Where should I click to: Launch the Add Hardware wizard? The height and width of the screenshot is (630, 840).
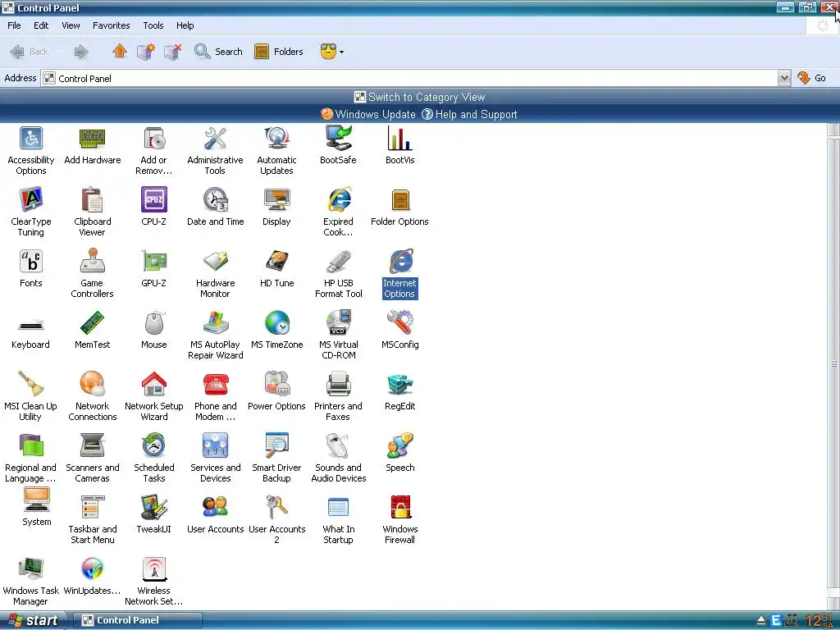point(92,139)
